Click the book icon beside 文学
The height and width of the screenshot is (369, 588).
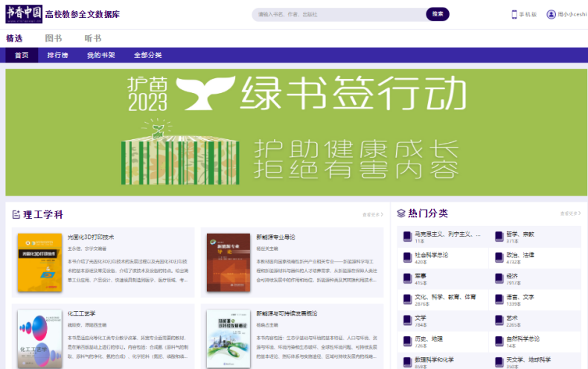407,320
